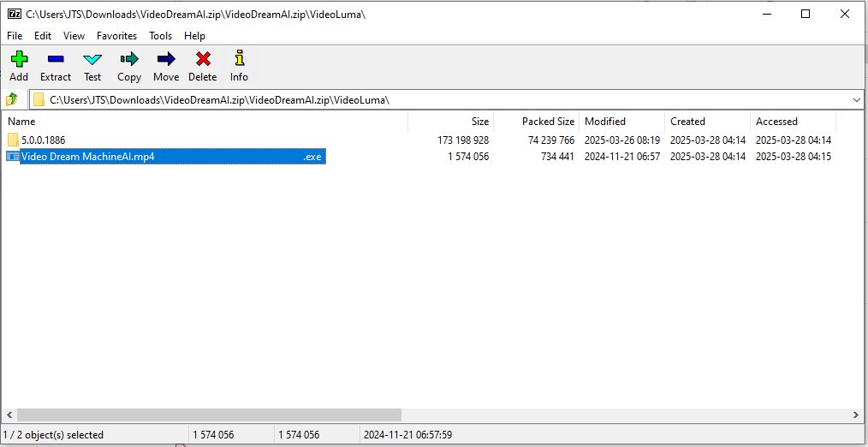Image resolution: width=868 pixels, height=447 pixels.
Task: Hit the red Delete icon
Action: pyautogui.click(x=203, y=59)
